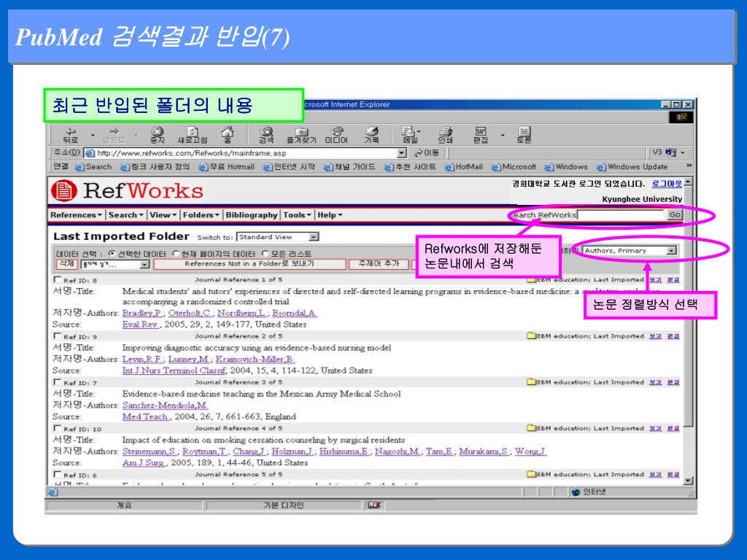Expand the links bar overflow chevron
Screen dimensions: 747x560
[x=689, y=166]
